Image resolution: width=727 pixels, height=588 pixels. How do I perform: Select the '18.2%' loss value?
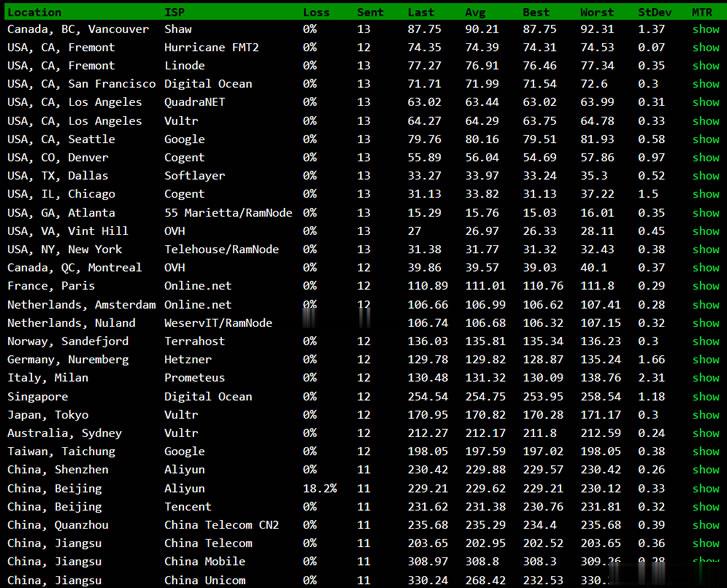[320, 488]
